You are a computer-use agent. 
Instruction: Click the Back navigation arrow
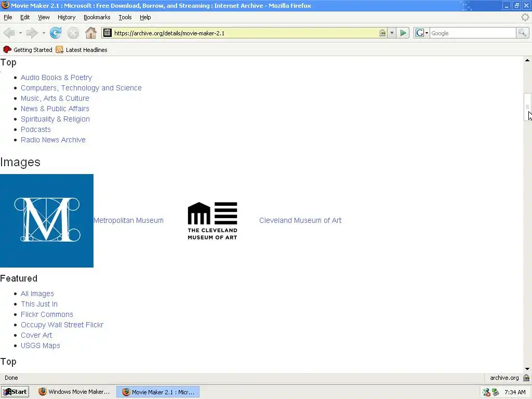click(9, 33)
